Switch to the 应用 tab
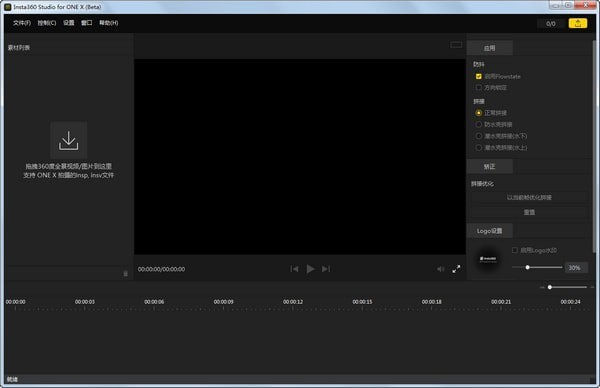The height and width of the screenshot is (388, 600). click(489, 48)
